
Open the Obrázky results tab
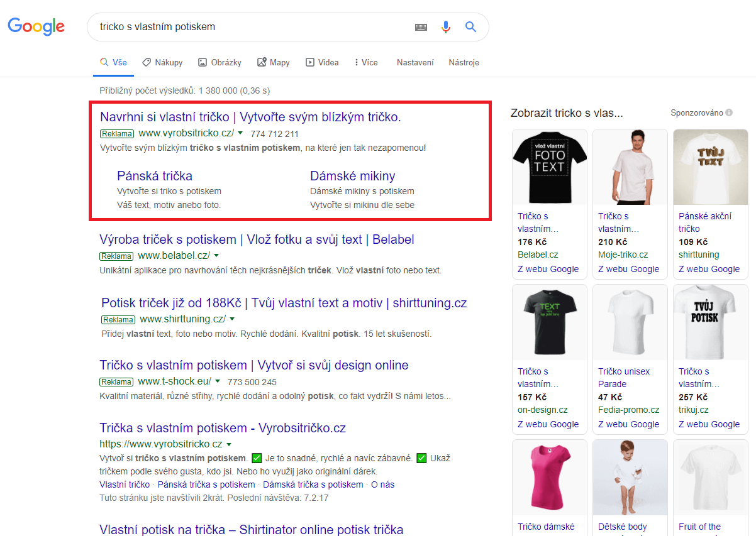[x=220, y=62]
